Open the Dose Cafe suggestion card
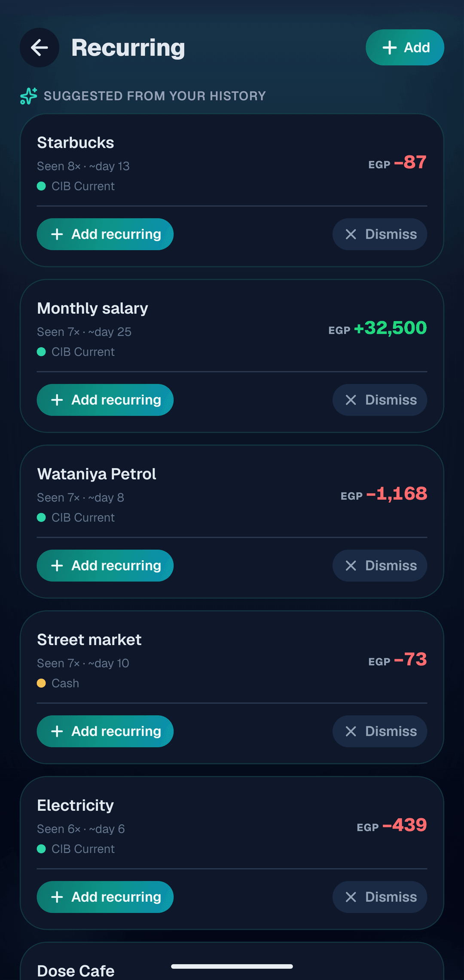The height and width of the screenshot is (980, 464). coord(232,961)
